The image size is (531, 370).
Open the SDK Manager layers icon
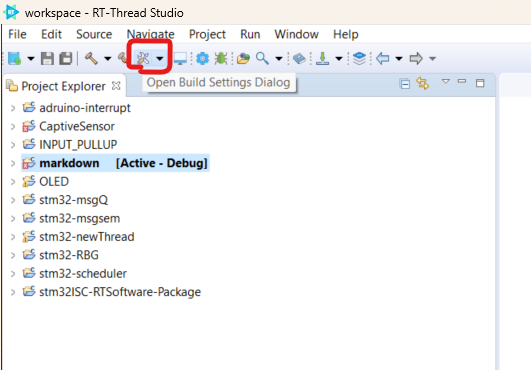359,58
